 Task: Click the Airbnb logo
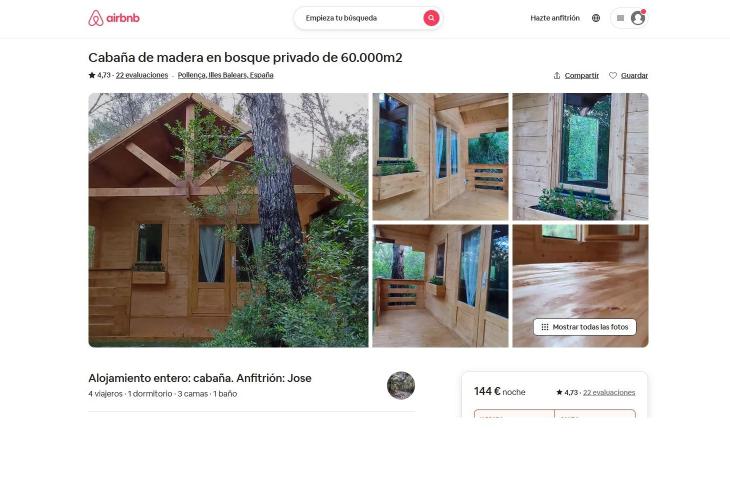coord(114,18)
